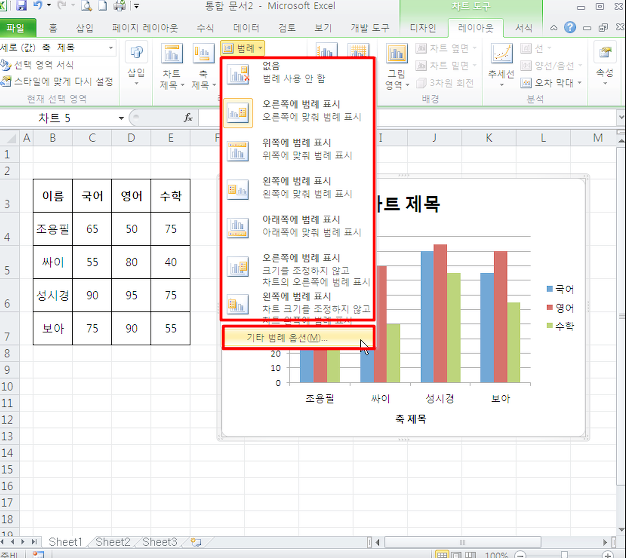Choose 왼쪽에 범례 표시 aligned-left legend option
The image size is (626, 558).
[x=297, y=188]
